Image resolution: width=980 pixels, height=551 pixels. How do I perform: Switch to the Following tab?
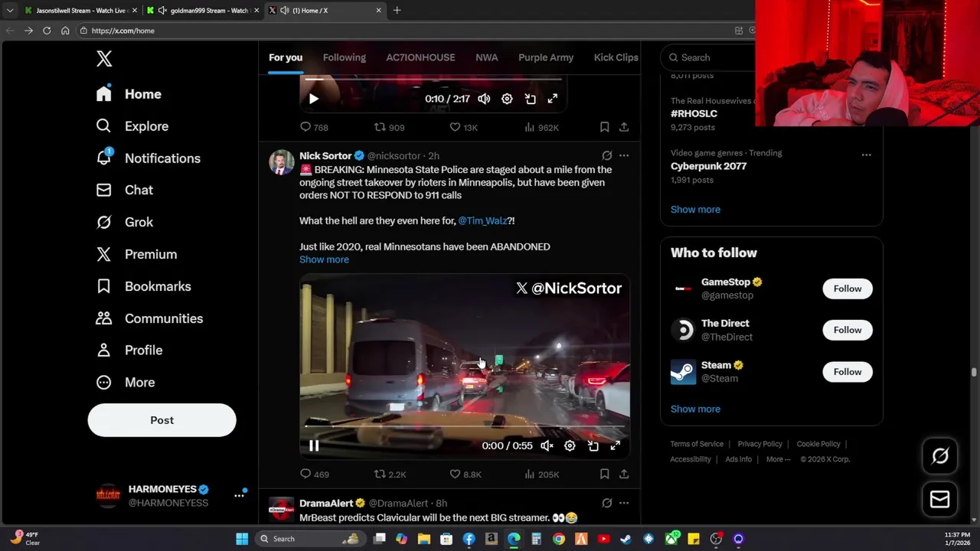point(345,57)
